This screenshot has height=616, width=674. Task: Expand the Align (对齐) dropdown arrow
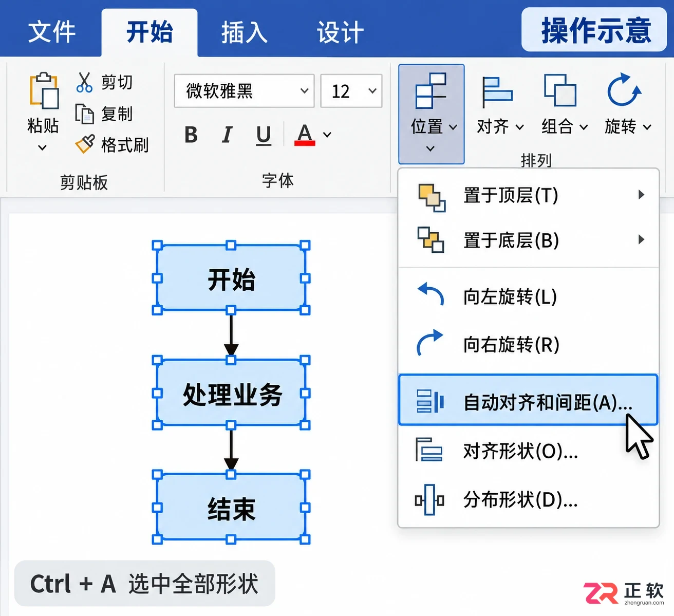(x=519, y=127)
